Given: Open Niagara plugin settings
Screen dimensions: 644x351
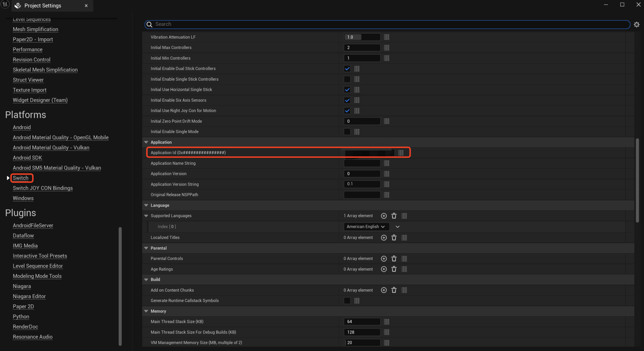Looking at the screenshot, I should point(22,286).
